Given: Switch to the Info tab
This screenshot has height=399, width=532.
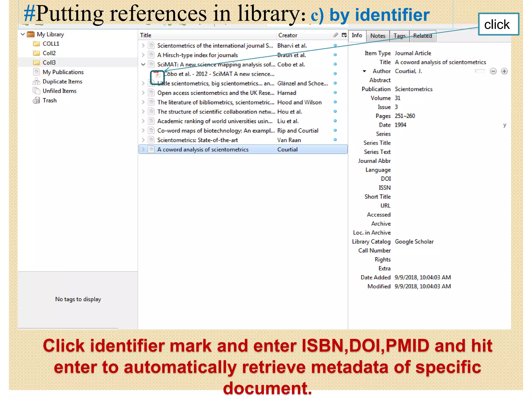Looking at the screenshot, I should click(x=357, y=36).
